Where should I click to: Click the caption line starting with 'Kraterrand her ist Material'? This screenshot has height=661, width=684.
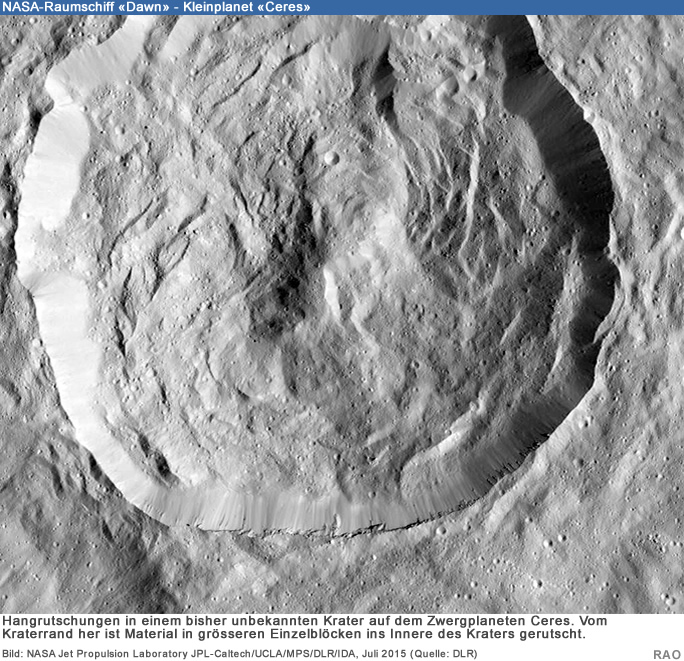click(x=294, y=634)
